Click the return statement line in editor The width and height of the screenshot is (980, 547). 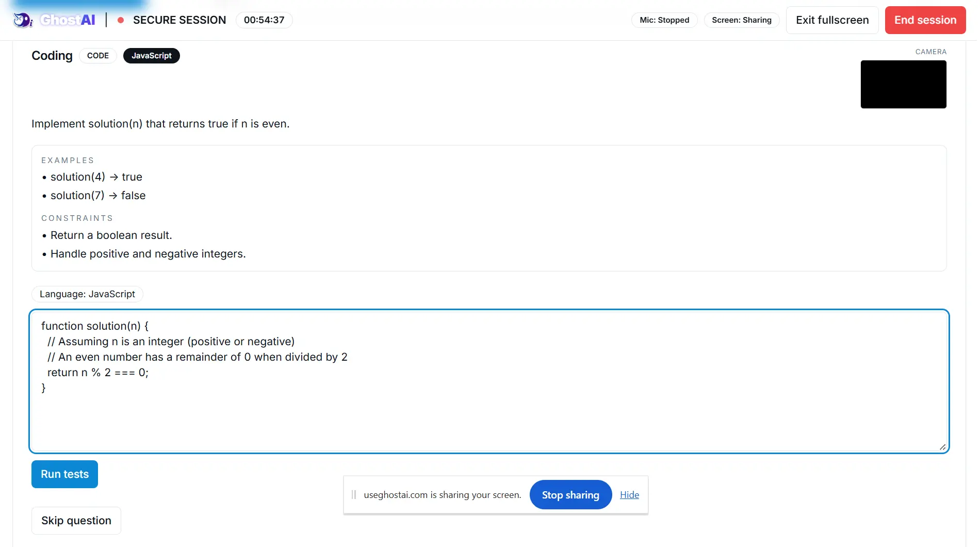[98, 373]
